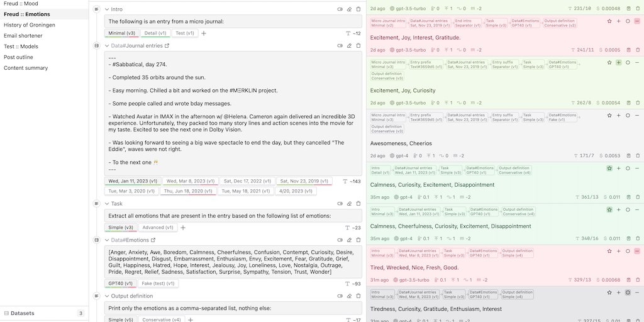The image size is (644, 322).
Task: Add a new Intro variant with the plus icon
Action: [204, 33]
